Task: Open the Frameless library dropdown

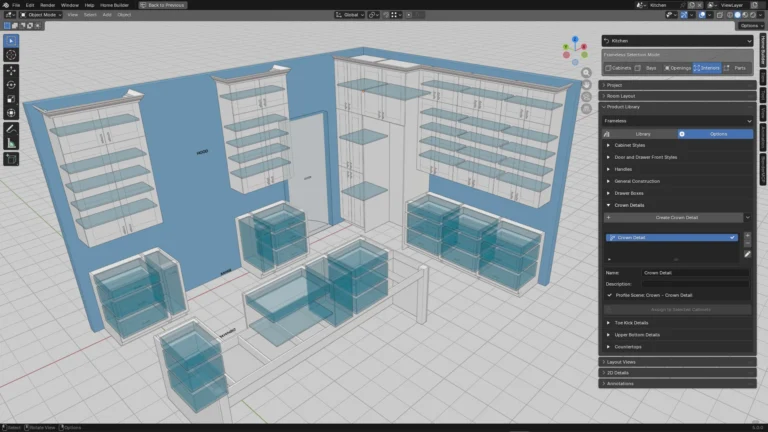Action: coord(677,121)
